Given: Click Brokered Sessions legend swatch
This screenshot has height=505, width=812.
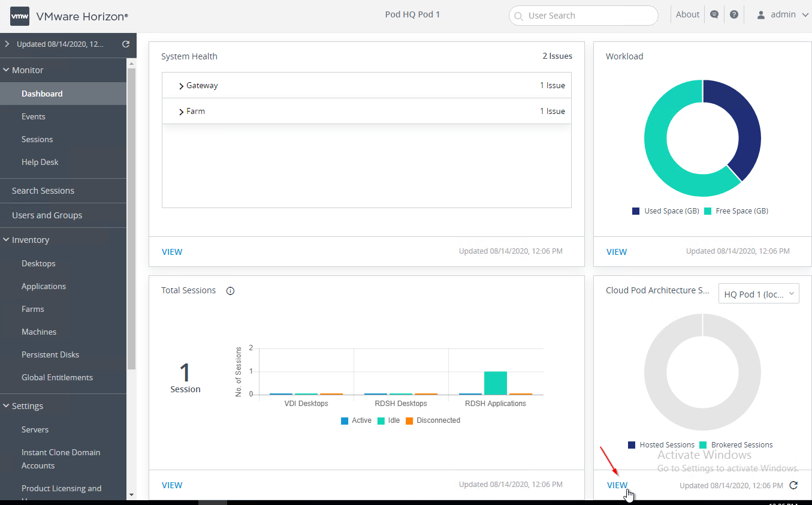Looking at the screenshot, I should point(703,445).
